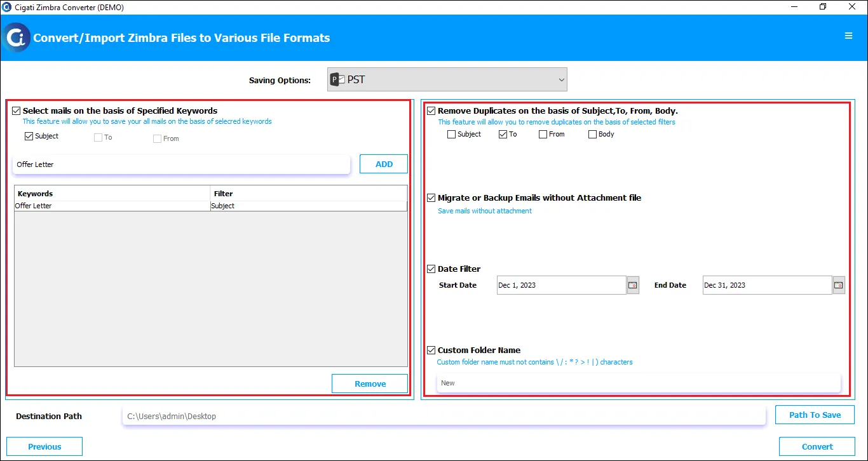Screen dimensions: 868x461
Task: Click the Remove keyword button
Action: click(x=370, y=384)
